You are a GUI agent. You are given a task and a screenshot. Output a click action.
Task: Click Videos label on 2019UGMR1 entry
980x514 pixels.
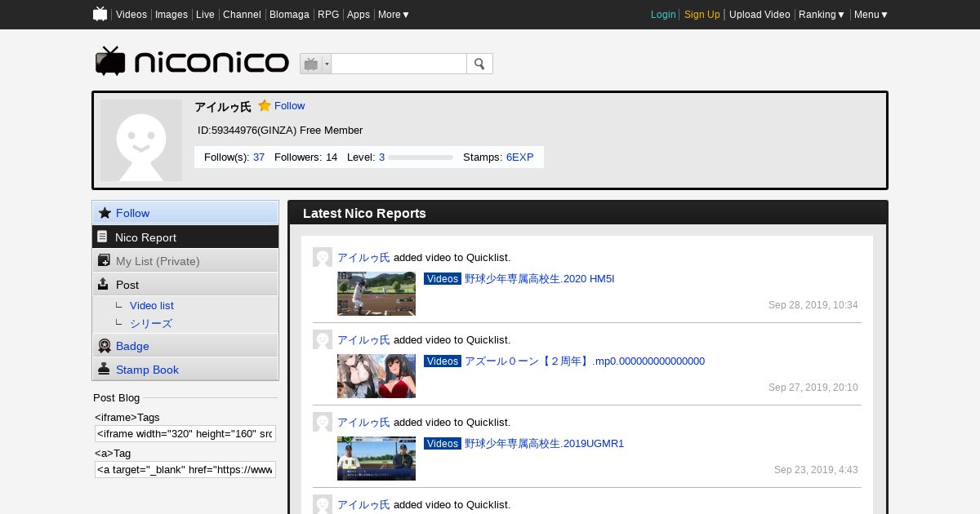pos(443,443)
